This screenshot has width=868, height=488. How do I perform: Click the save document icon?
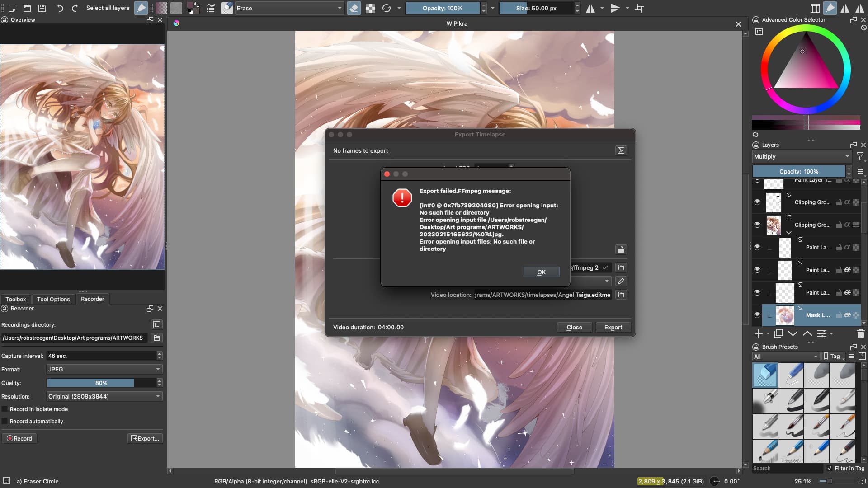pyautogui.click(x=42, y=8)
